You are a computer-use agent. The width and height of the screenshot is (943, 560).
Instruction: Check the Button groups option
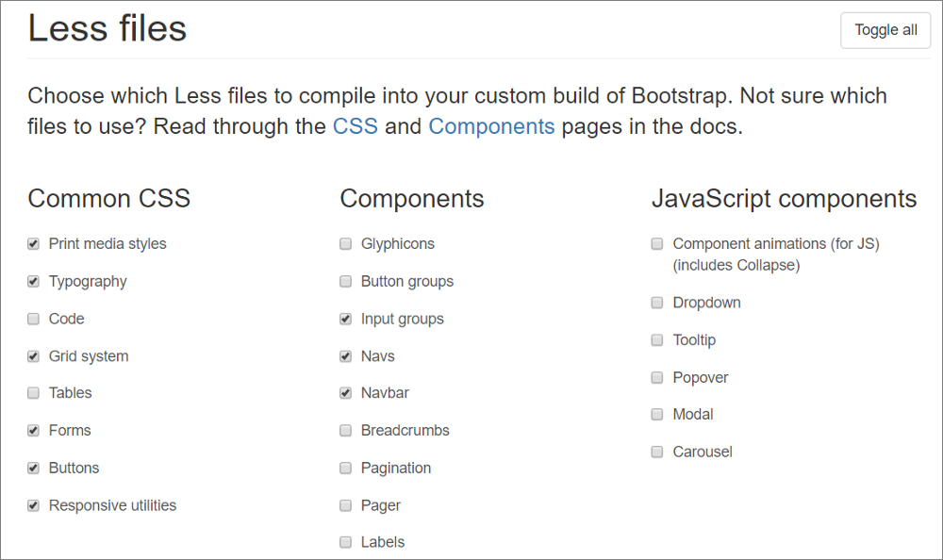(x=346, y=282)
